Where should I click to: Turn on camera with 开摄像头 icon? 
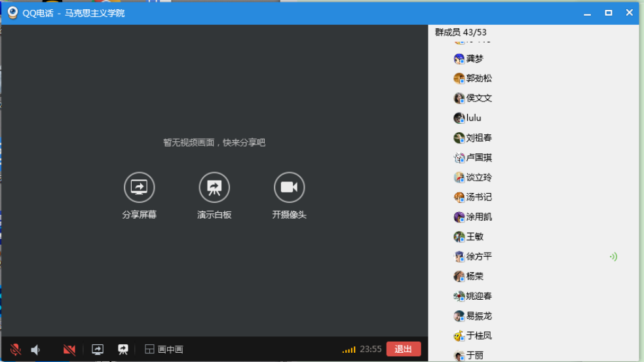[x=289, y=187]
